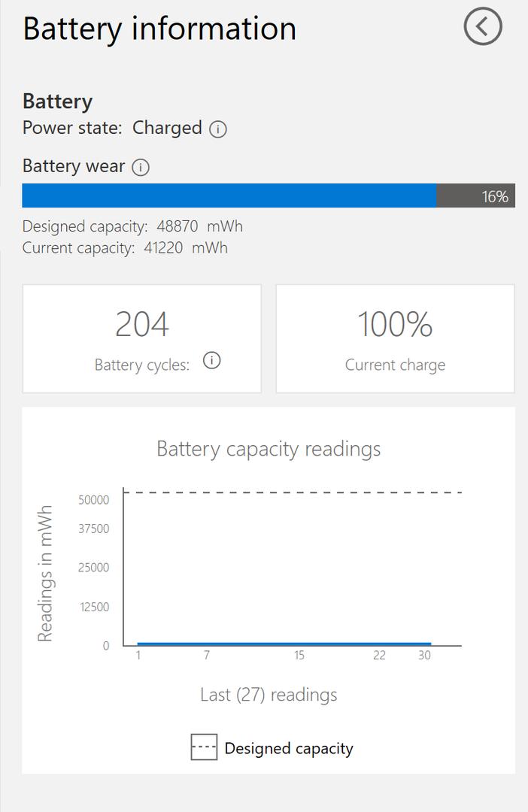Click the 50000 y-axis tick label

[x=93, y=500]
